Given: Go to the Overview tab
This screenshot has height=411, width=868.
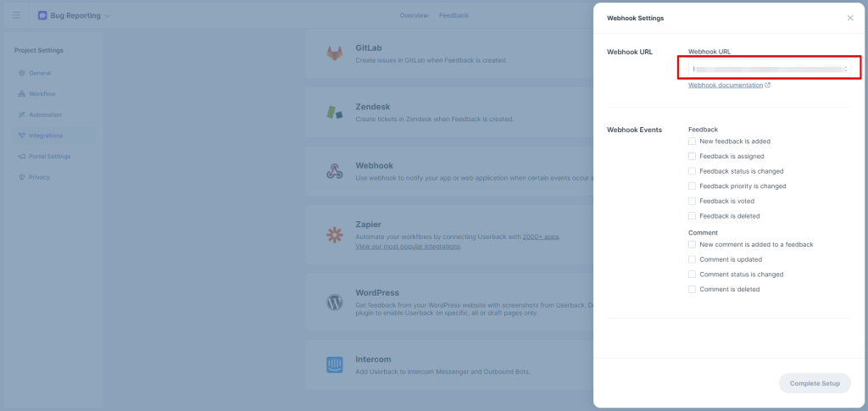Looking at the screenshot, I should click(x=414, y=15).
